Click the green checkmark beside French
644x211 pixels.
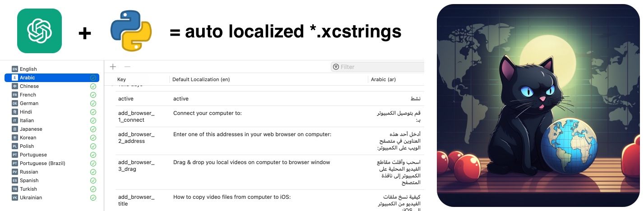point(93,95)
